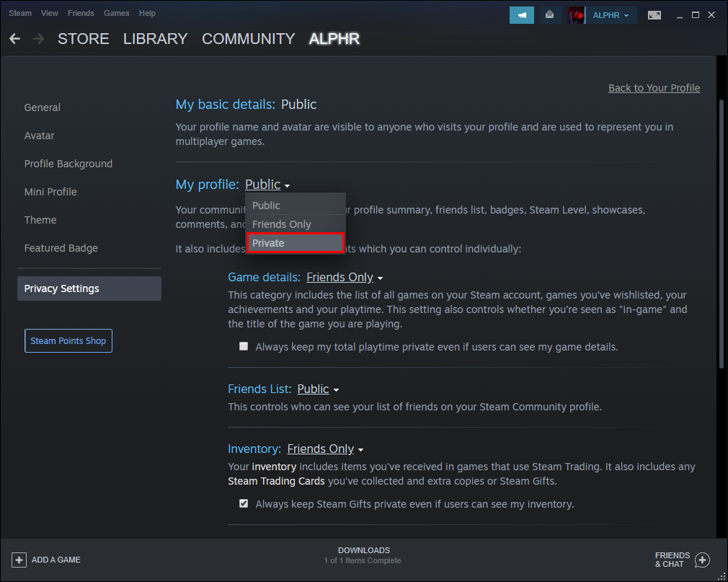The image size is (728, 582).
Task: Select Avatar in the sidebar
Action: tap(40, 136)
